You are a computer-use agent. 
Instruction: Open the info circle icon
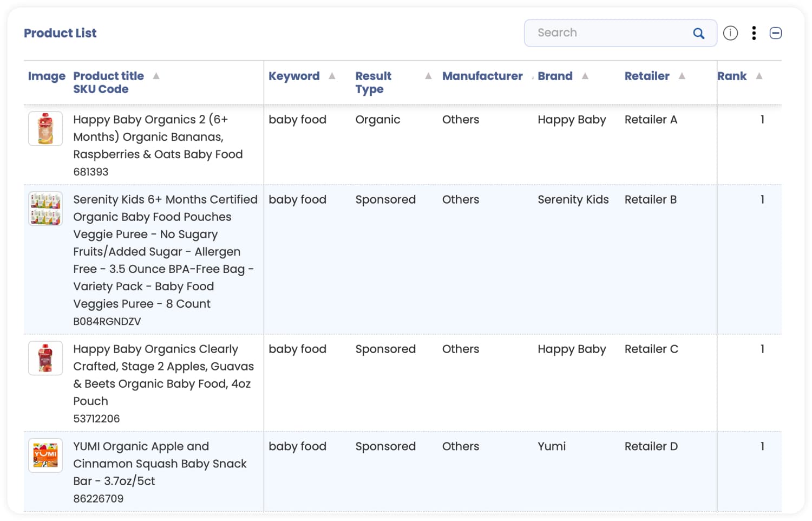730,34
